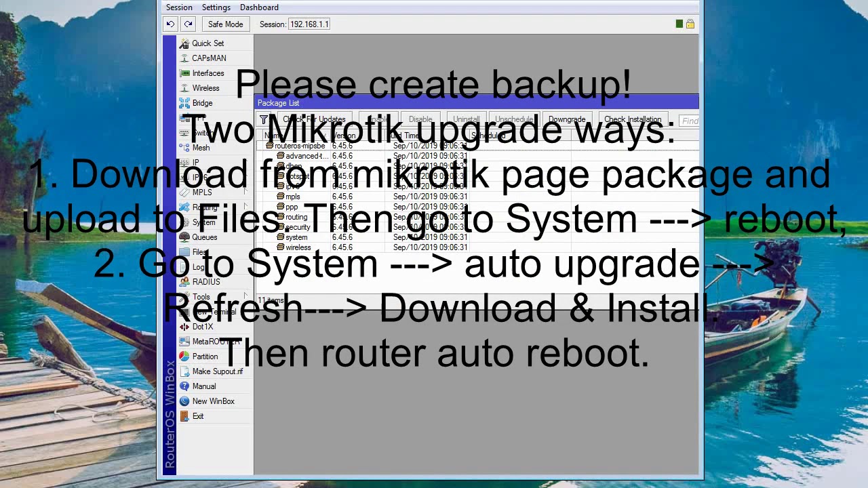Image resolution: width=868 pixels, height=488 pixels.
Task: Expand the MPLS submenu arrow
Action: [246, 192]
